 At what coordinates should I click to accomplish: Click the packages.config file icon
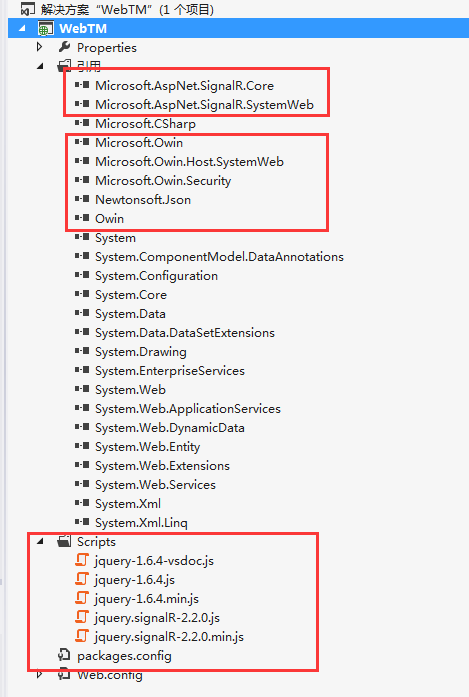[64, 655]
